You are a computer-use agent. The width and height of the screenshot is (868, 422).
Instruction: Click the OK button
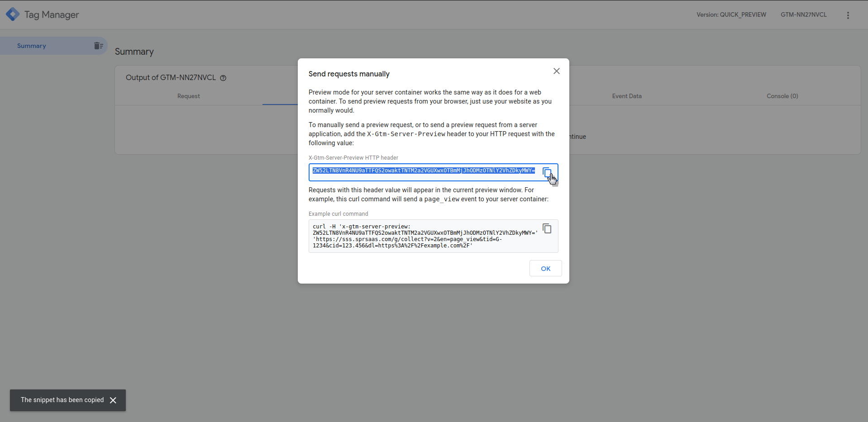(x=546, y=268)
